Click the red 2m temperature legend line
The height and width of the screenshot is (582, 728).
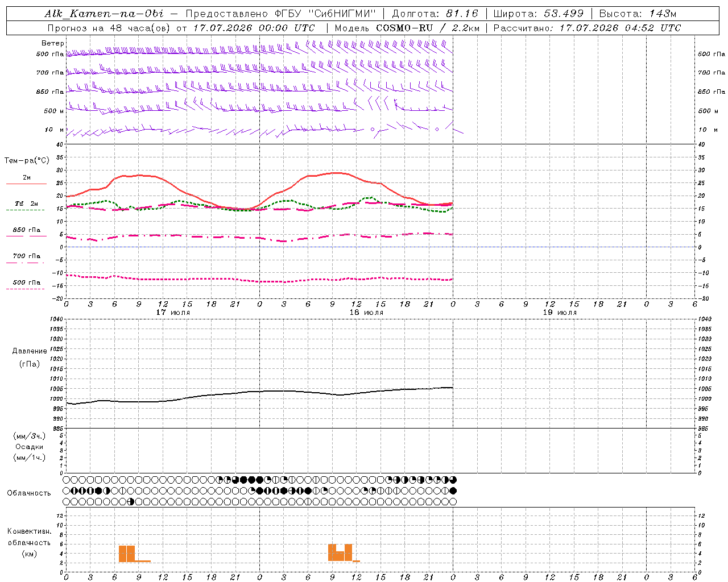click(26, 184)
